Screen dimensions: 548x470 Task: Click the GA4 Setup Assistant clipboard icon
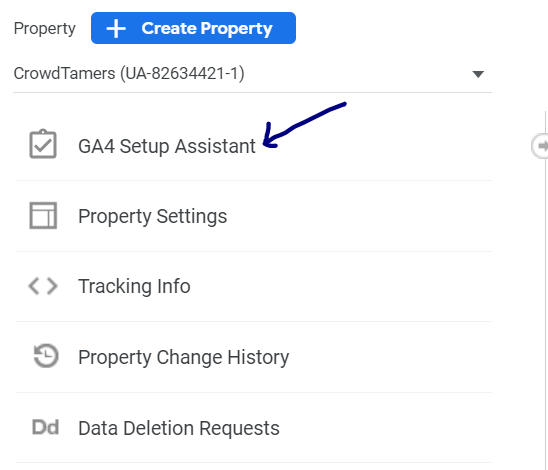(x=43, y=144)
